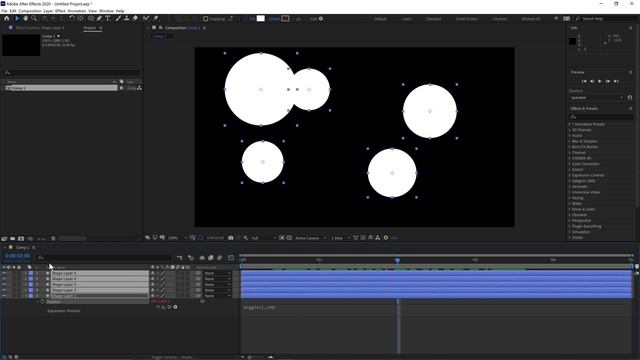
Task: Select the Puppet Pin tool
Action: tap(156, 18)
